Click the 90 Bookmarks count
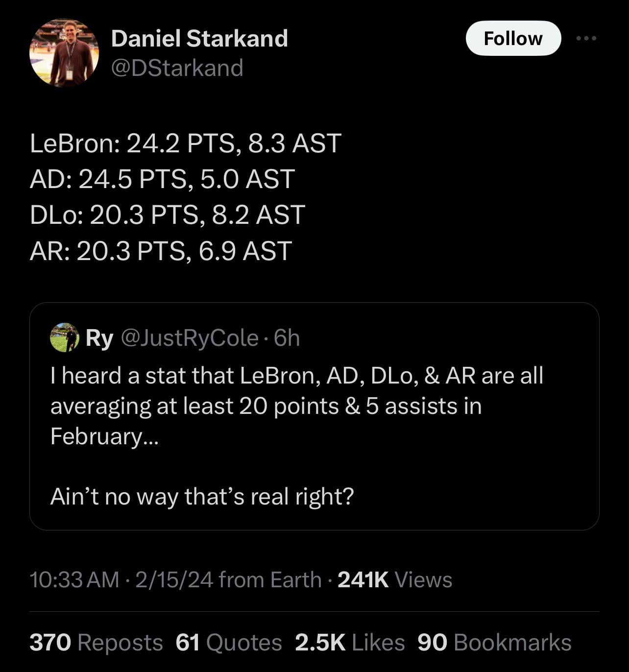 pos(494,643)
